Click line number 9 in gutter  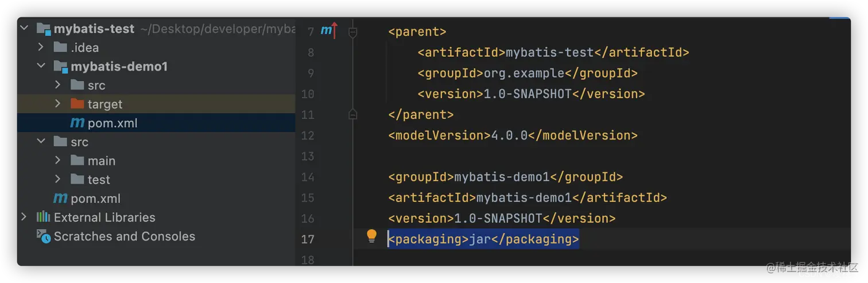tap(311, 73)
